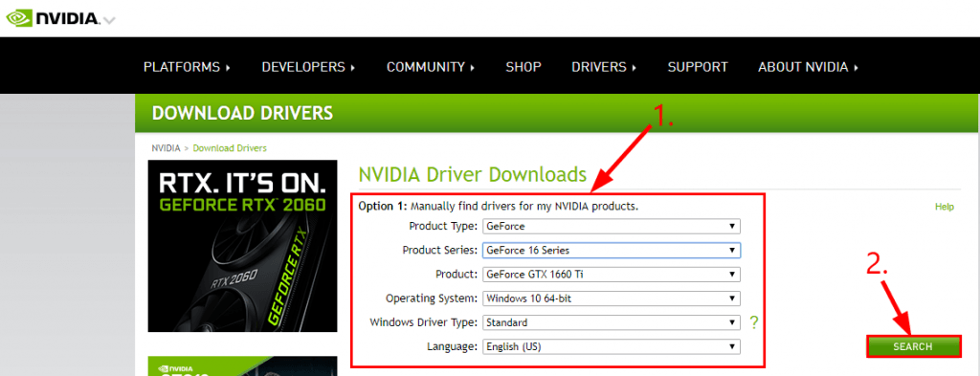Expand the Product dropdown showing GTX 1660 Ti
Viewport: 980px width, 376px height.
[612, 275]
